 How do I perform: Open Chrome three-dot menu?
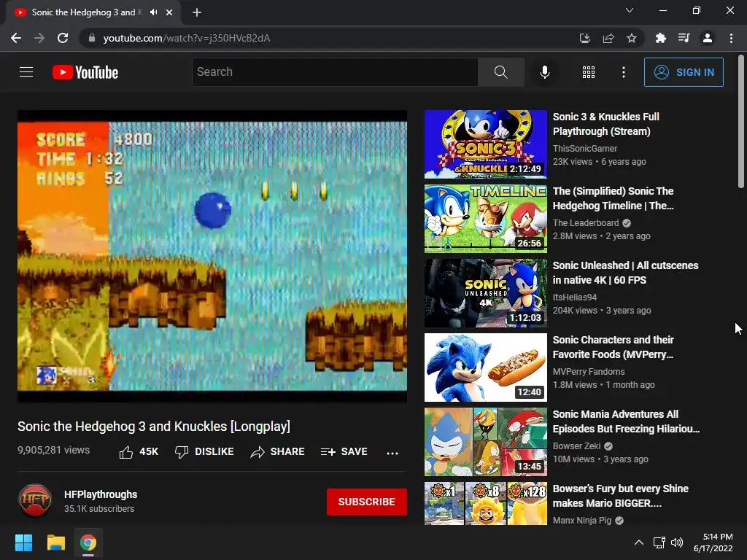pos(731,38)
